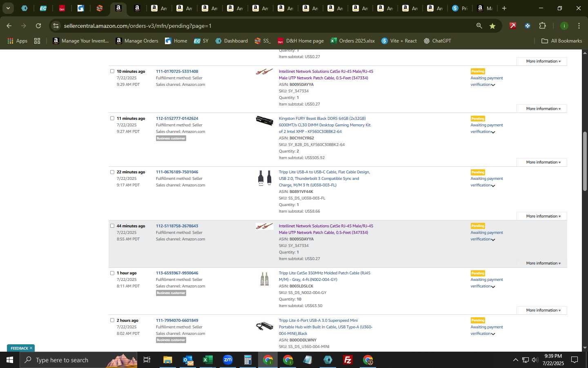Image resolution: width=588 pixels, height=368 pixels.
Task: Open the zoom magnifier icon in address bar
Action: tap(479, 26)
